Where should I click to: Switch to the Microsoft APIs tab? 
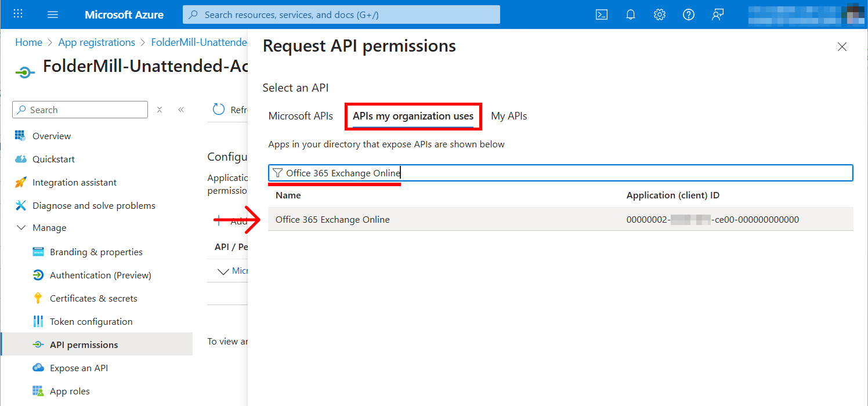(301, 116)
